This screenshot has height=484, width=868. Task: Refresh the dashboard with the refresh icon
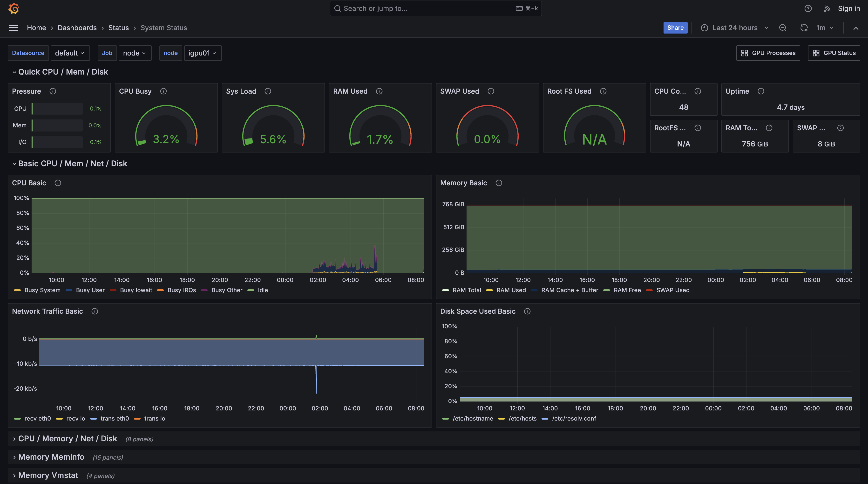point(804,28)
